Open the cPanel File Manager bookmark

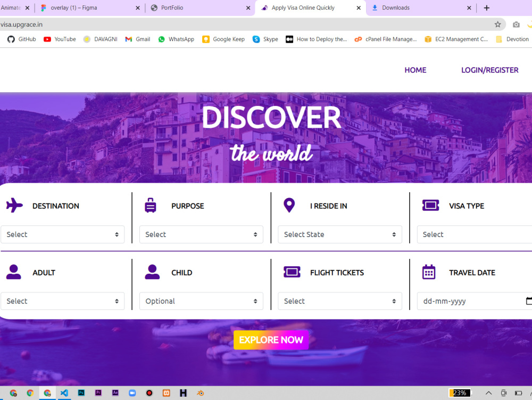(x=385, y=39)
